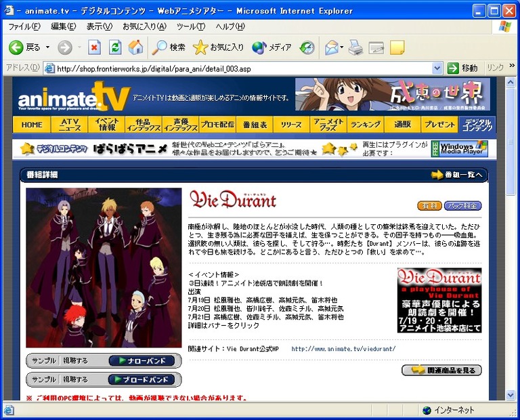Click the Vie Durant character artwork image
520x420 pixels.
[x=104, y=268]
